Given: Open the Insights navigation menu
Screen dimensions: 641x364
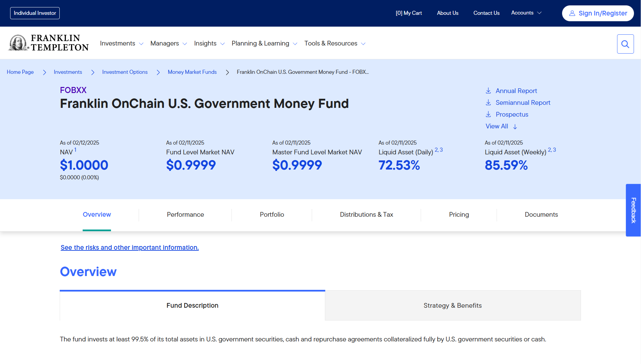Looking at the screenshot, I should (x=205, y=43).
